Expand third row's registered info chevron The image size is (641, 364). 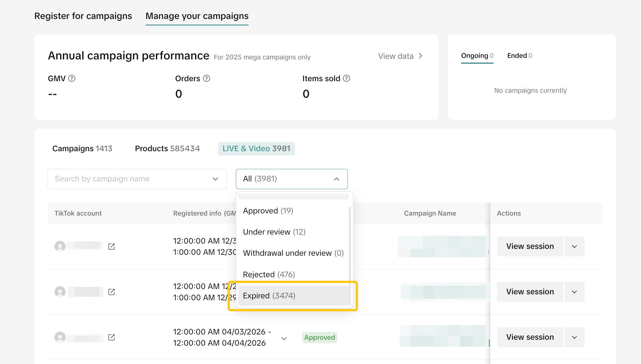[284, 338]
